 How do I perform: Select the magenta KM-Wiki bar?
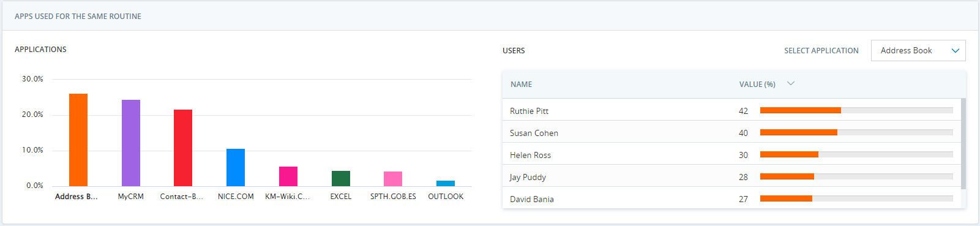point(288,176)
